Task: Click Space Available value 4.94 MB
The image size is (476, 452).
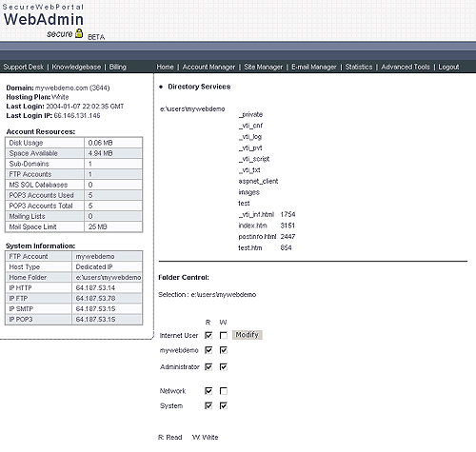Action: click(100, 153)
